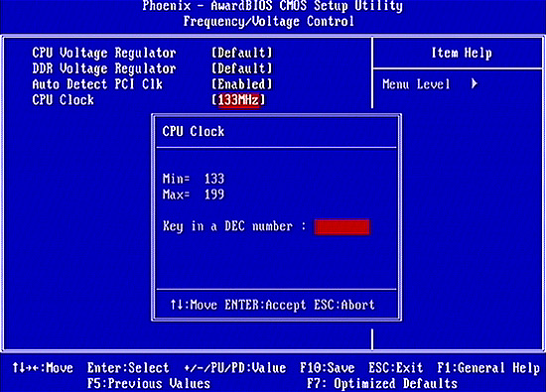
Task: Click the Min= 133 value line
Action: click(x=194, y=179)
